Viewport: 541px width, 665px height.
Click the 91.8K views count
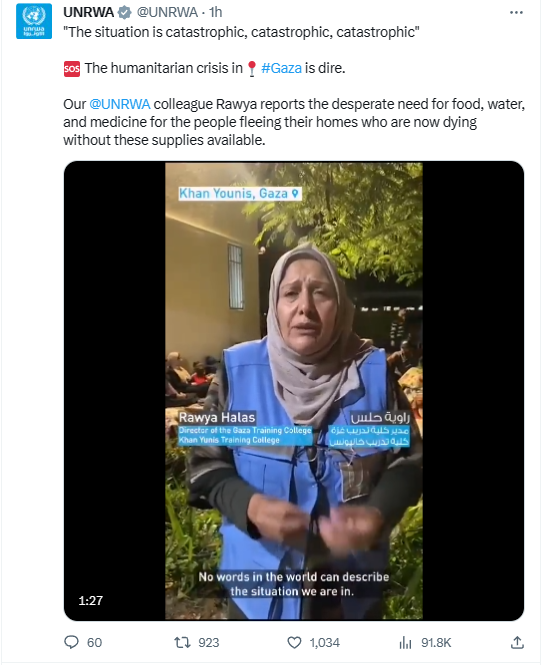pos(436,643)
